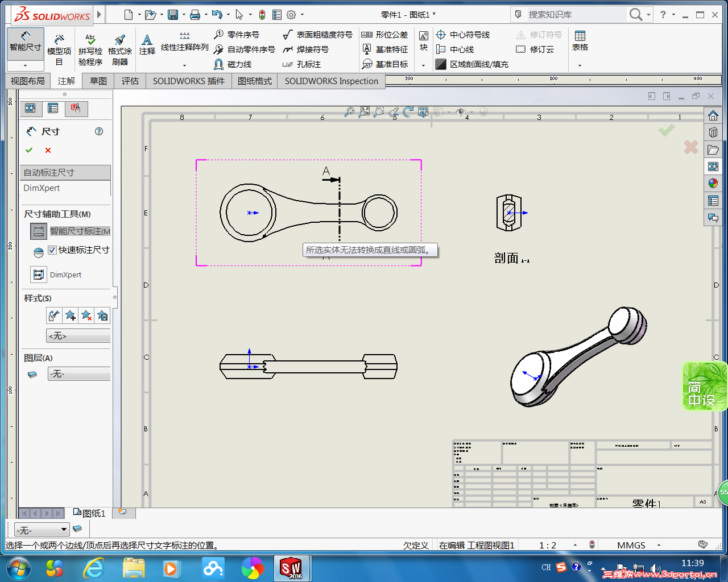Toggle the 快速标注尺寸 rapid dimension checkbox
The height and width of the screenshot is (582, 728).
(52, 250)
